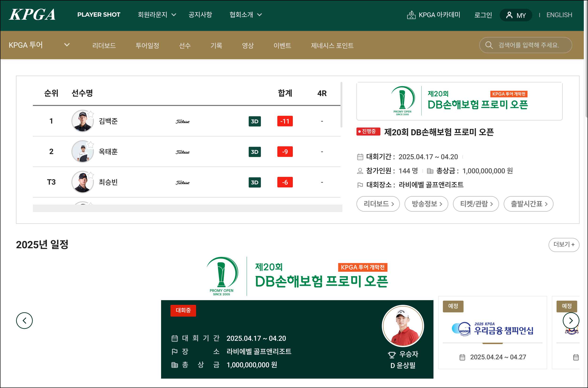Select 선수 in navigation
Image resolution: width=588 pixels, height=388 pixels.
pos(185,46)
